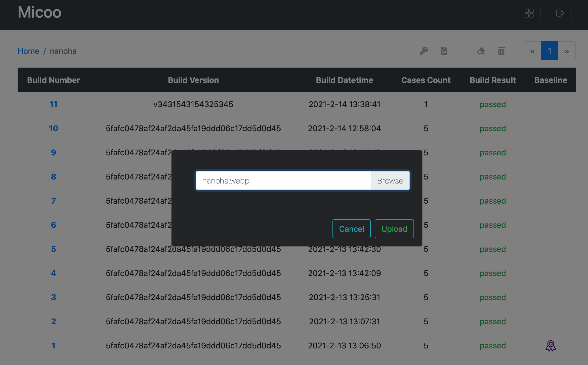
Task: Open build number 4
Action: coord(54,273)
